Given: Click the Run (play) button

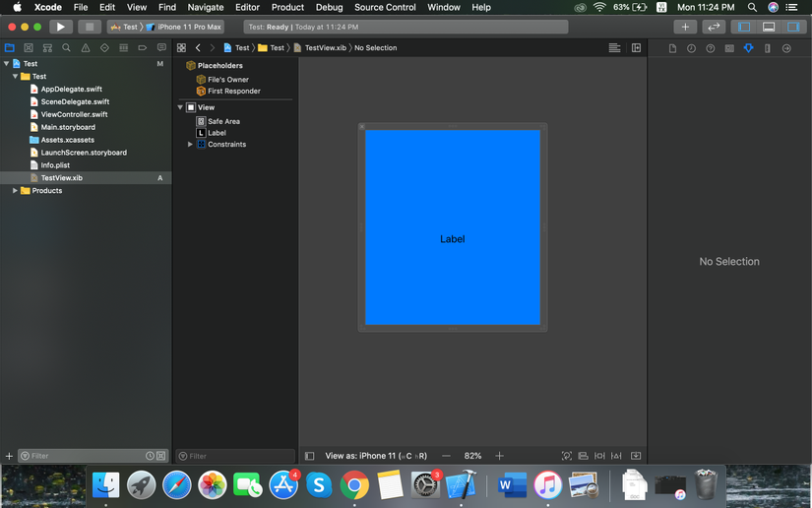Looking at the screenshot, I should pos(60,27).
